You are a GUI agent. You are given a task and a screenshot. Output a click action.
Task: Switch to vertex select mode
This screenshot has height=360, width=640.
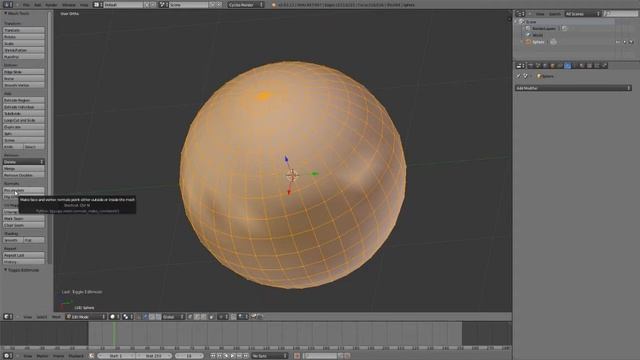(x=190, y=317)
